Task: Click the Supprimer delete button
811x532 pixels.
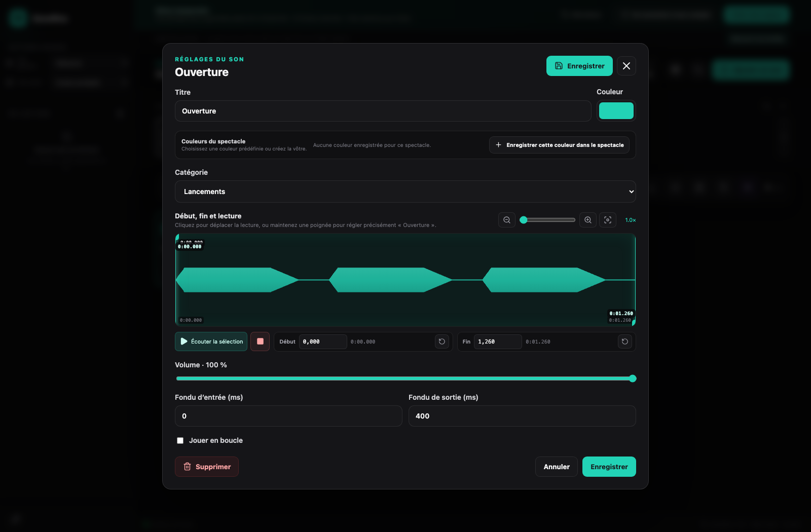Action: point(207,467)
